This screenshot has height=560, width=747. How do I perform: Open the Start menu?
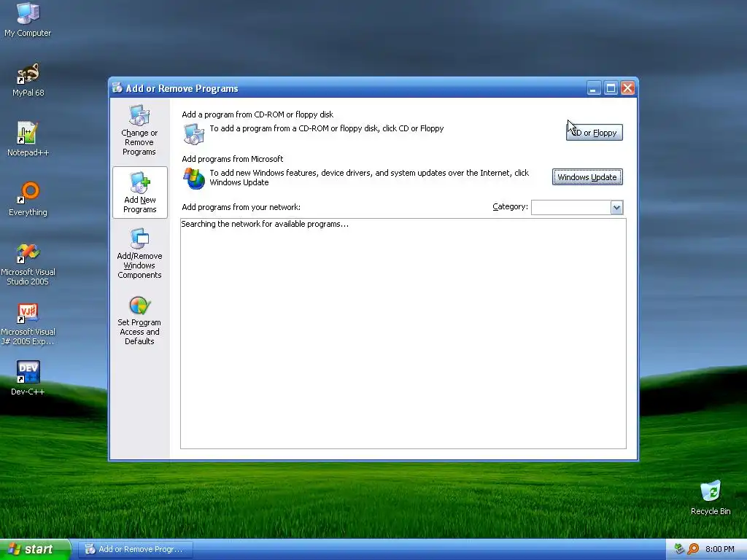click(x=35, y=549)
